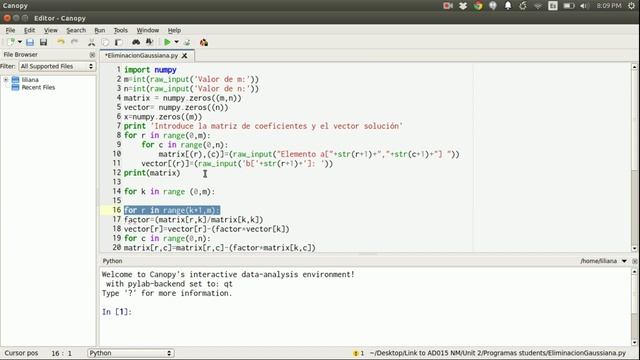Click the sound volume indicator
This screenshot has width=640, height=360.
click(584, 6)
